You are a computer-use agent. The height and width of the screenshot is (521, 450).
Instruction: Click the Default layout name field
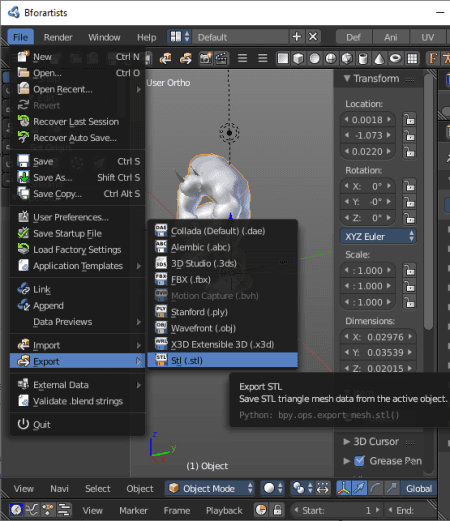(x=241, y=37)
